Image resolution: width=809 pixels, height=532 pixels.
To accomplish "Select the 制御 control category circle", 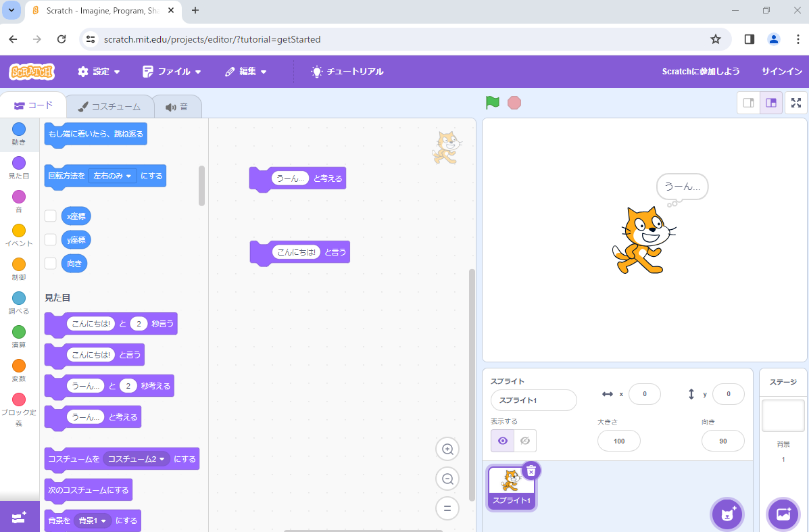I will pos(19,264).
